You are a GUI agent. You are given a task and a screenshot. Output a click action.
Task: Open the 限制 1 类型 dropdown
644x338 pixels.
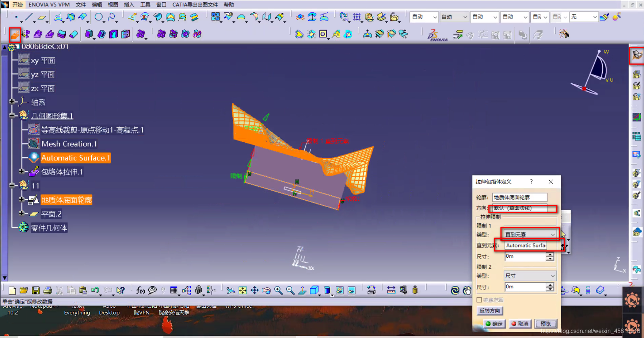point(530,235)
